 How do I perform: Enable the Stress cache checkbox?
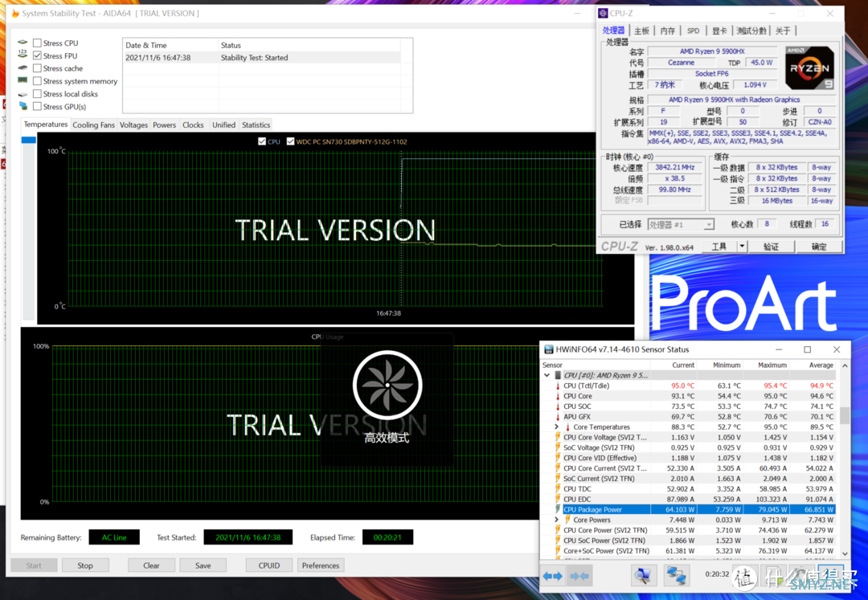pos(37,68)
